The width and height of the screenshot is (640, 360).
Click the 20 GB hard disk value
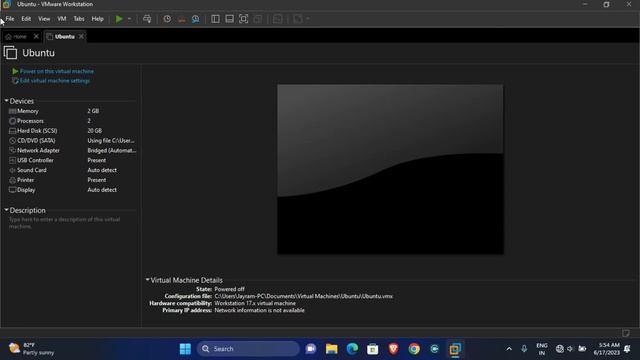click(x=94, y=131)
